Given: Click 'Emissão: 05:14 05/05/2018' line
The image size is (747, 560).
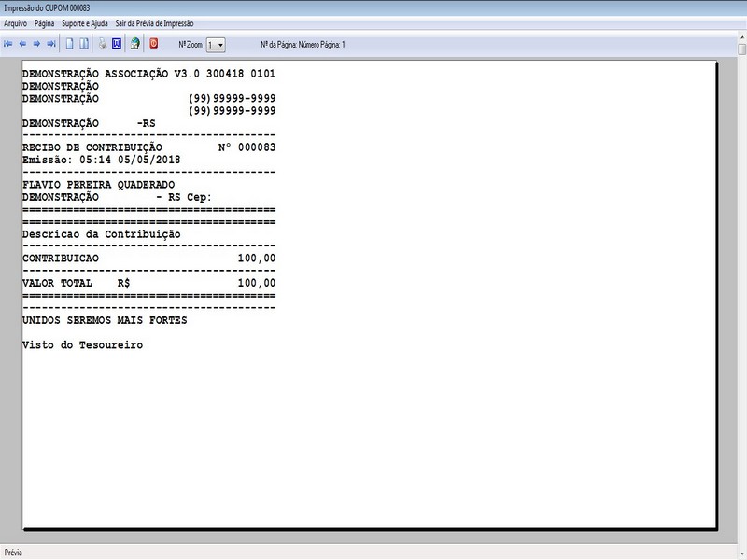Looking at the screenshot, I should (102, 160).
